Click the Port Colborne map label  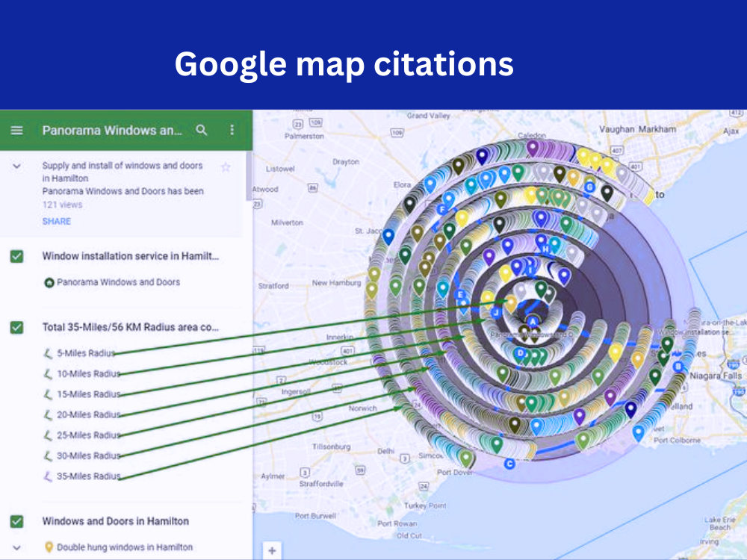(x=677, y=440)
